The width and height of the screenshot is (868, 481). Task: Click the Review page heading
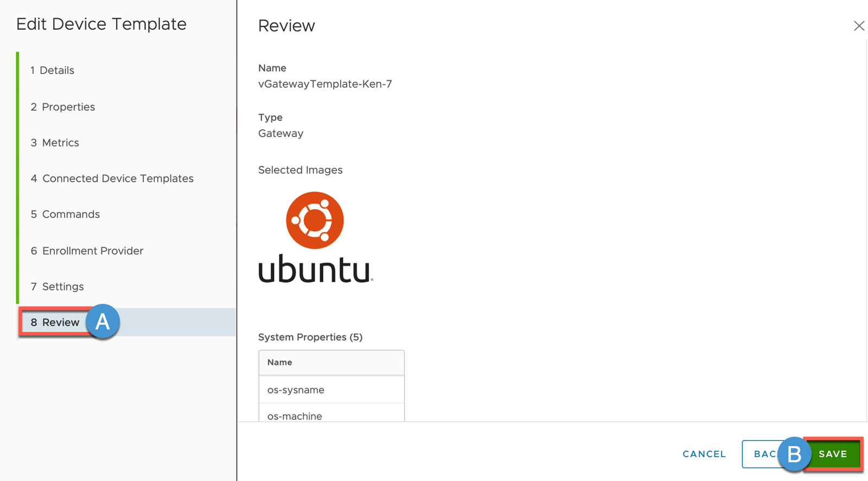tap(286, 26)
